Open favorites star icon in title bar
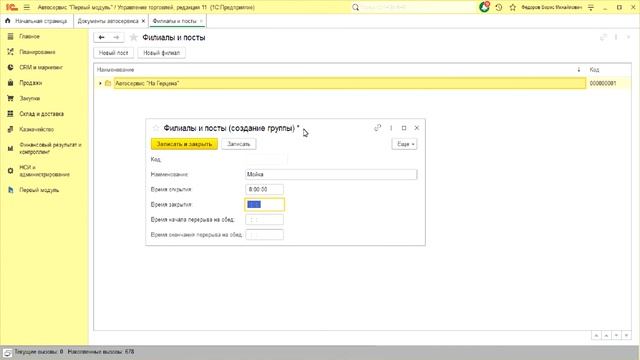Viewport: 640px width, 360px height. (x=513, y=7)
